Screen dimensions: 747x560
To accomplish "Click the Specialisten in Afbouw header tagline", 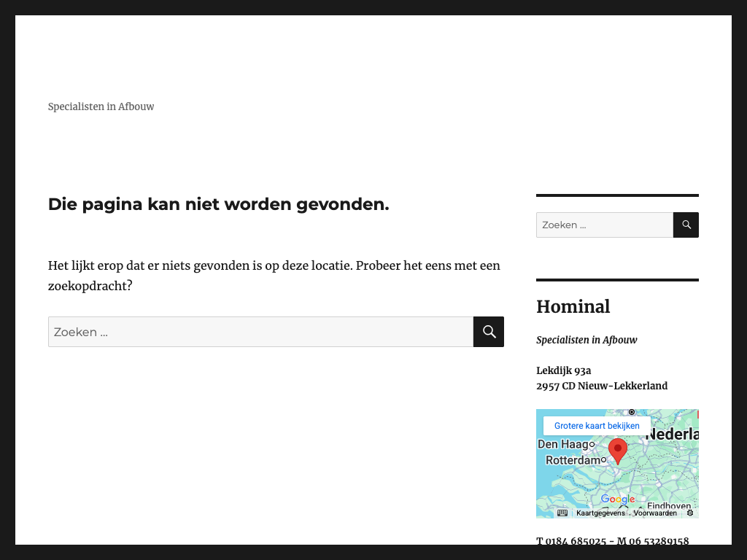I will coord(101,106).
